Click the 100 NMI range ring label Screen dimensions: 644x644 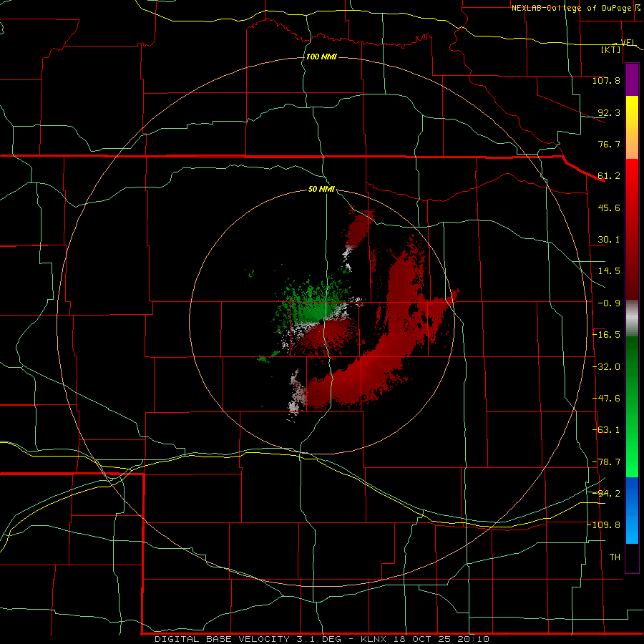(321, 57)
